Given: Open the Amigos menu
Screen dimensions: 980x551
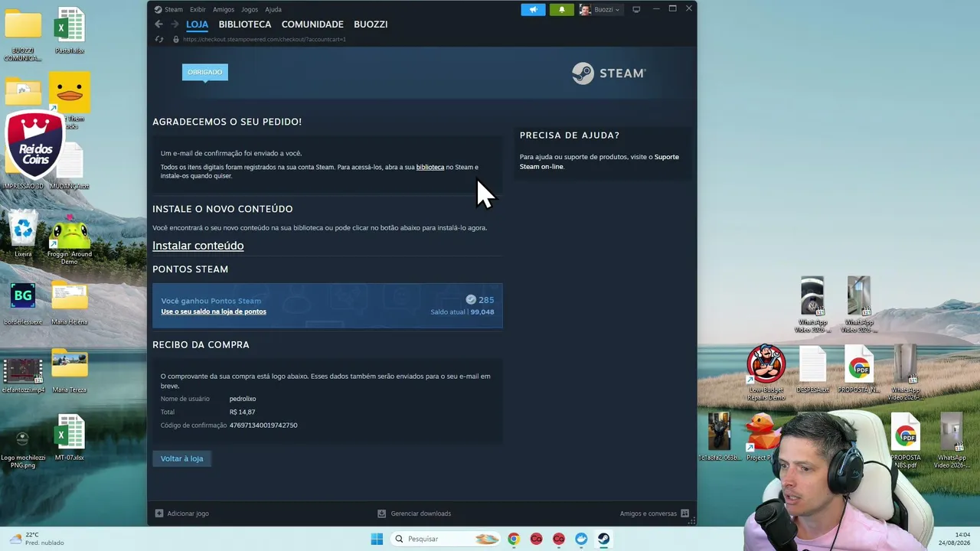Looking at the screenshot, I should point(224,9).
